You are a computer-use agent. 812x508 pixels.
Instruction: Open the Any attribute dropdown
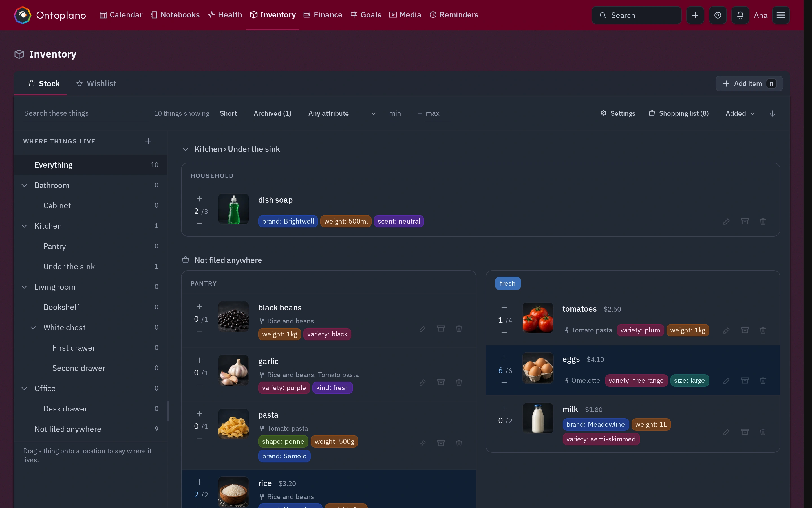(x=342, y=113)
